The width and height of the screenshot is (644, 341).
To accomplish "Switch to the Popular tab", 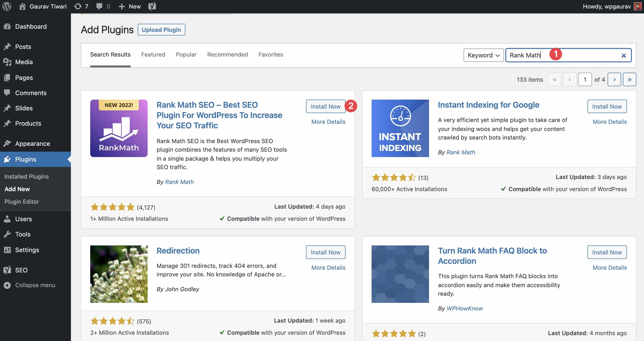I will [x=186, y=55].
